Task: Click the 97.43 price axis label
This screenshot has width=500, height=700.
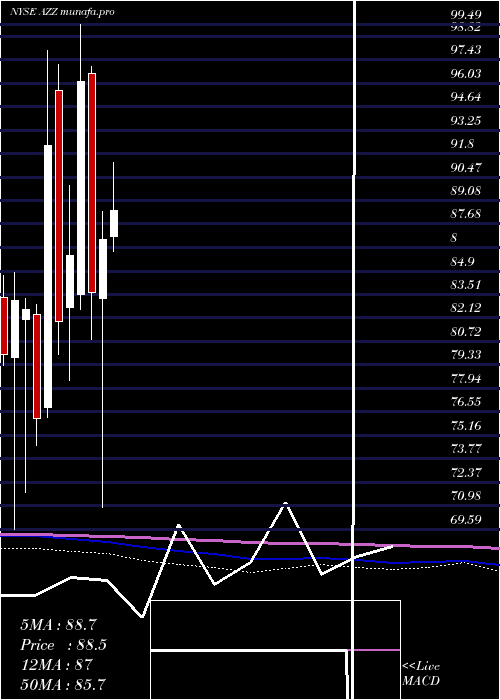Action: (466, 50)
